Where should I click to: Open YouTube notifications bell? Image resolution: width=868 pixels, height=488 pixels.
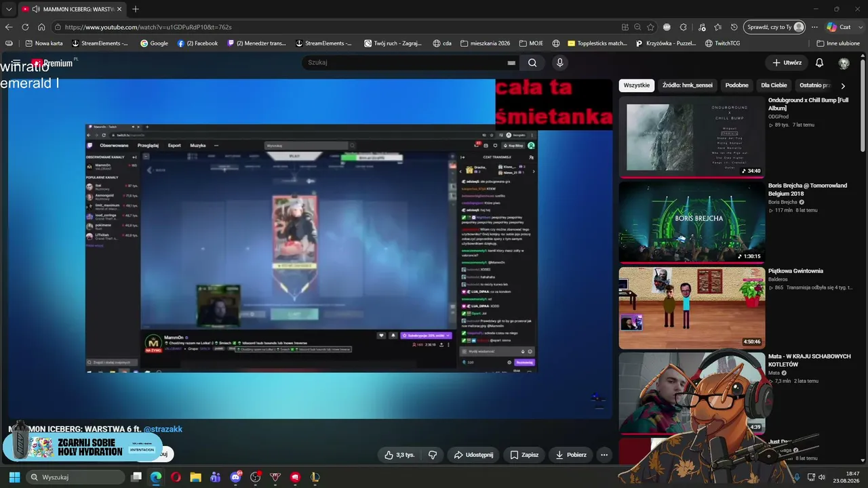(x=819, y=62)
